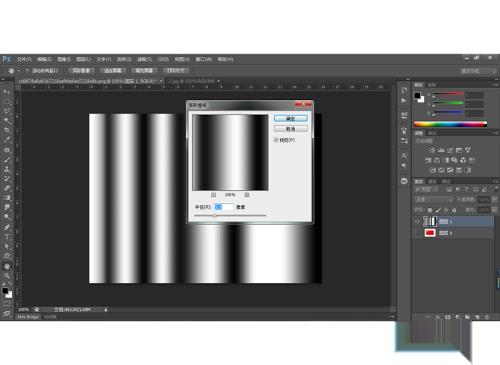This screenshot has width=500, height=365.
Task: Add a Brightness/Contrast adjustment
Action: pos(432,150)
